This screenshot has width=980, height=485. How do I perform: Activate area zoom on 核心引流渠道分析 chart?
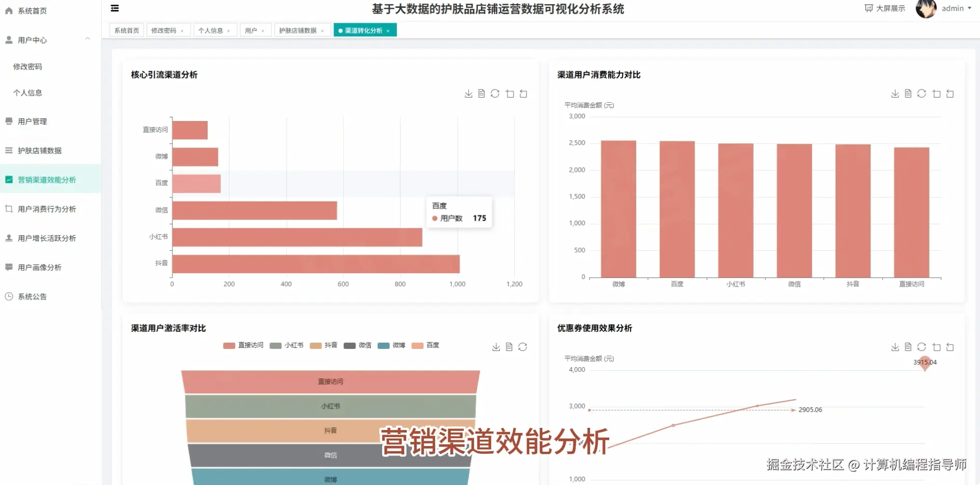[510, 93]
